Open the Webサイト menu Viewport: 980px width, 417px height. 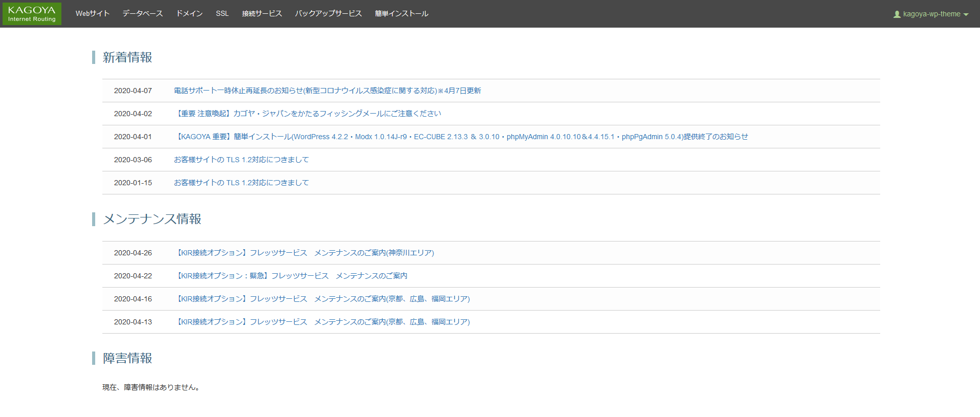[93, 14]
